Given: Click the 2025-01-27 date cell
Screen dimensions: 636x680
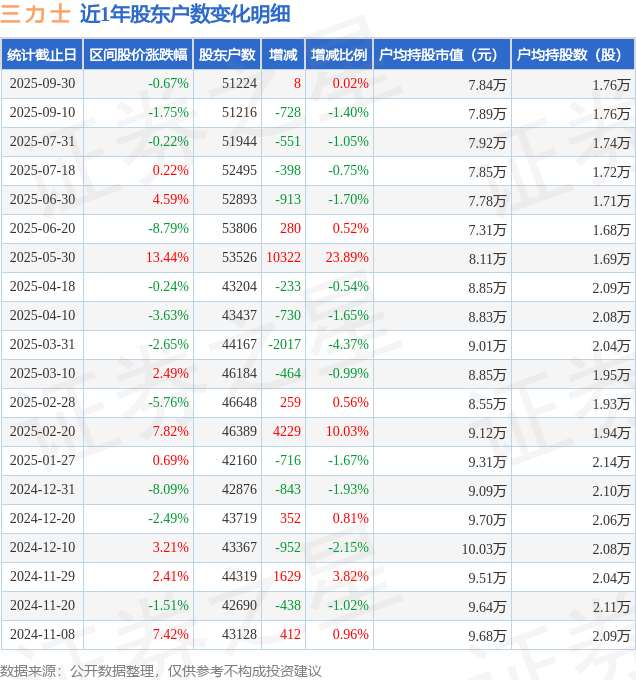Looking at the screenshot, I should click(41, 461).
